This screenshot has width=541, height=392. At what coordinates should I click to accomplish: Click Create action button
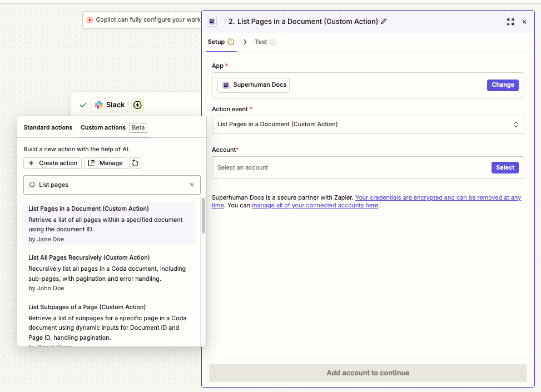point(52,163)
